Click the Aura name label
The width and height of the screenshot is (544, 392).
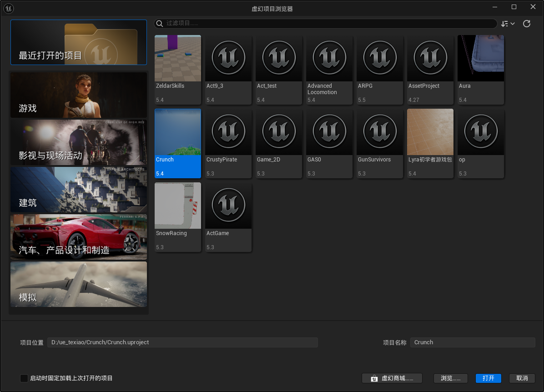coord(464,85)
